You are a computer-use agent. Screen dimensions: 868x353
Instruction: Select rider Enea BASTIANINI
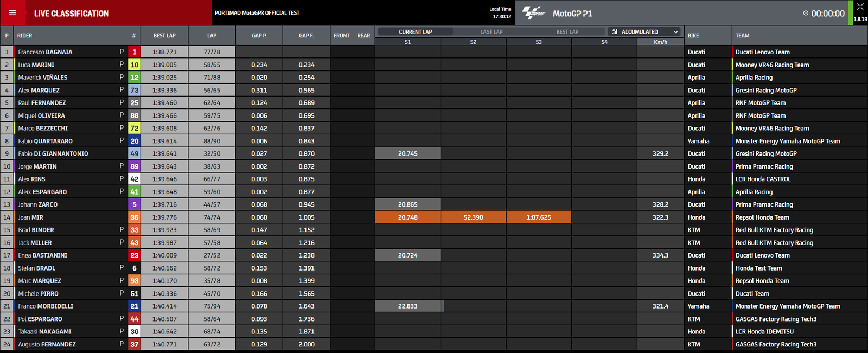[43, 255]
